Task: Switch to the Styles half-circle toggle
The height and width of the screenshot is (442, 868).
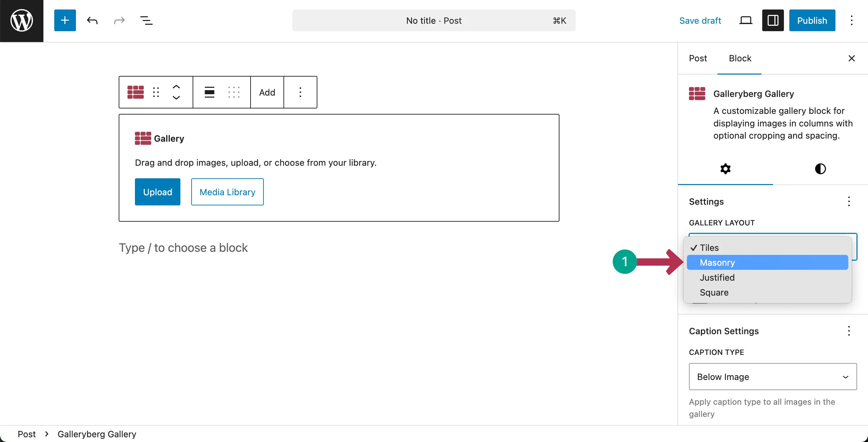Action: pos(820,168)
